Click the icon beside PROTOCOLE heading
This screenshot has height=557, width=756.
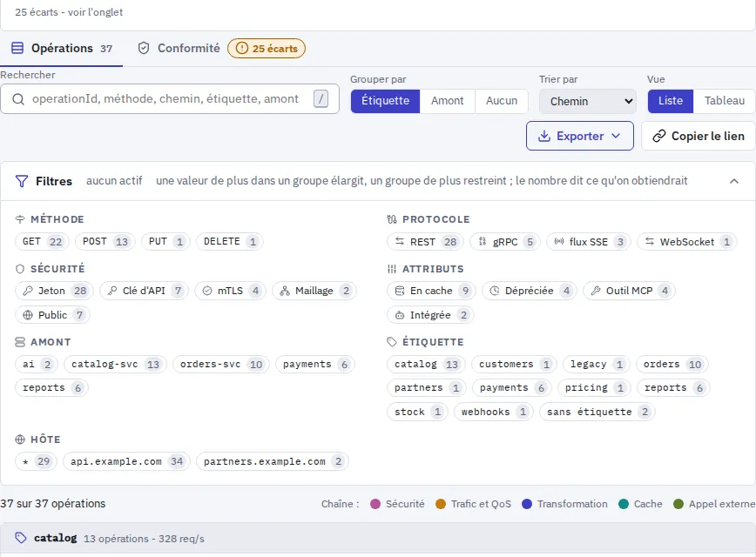[392, 219]
